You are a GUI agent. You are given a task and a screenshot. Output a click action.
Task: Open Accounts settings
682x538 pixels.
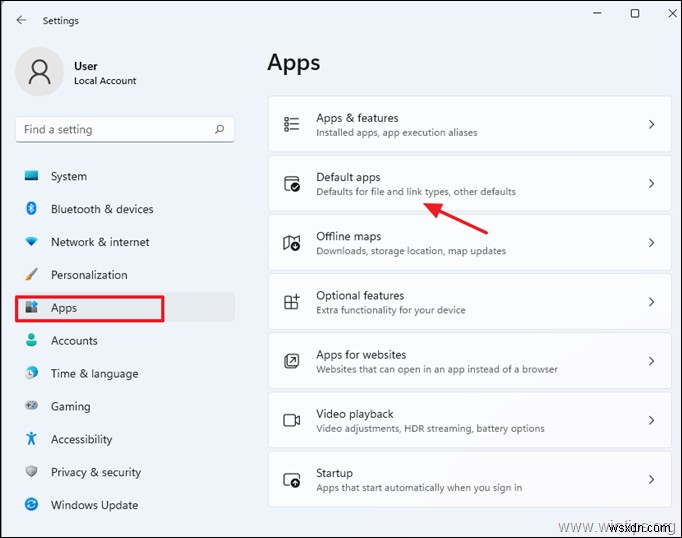125,340
